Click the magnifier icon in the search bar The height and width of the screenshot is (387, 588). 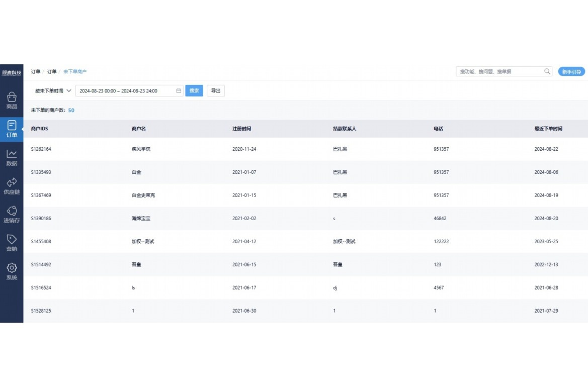(547, 71)
